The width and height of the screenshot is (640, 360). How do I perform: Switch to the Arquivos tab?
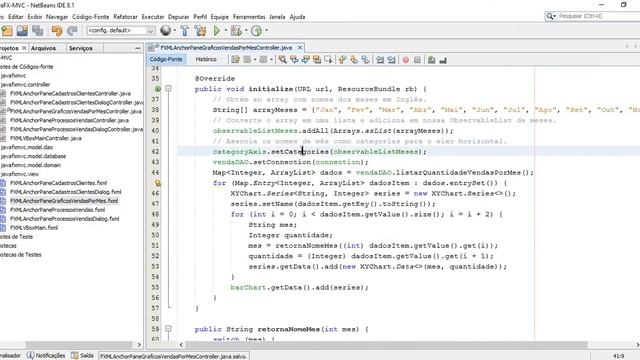click(x=43, y=48)
